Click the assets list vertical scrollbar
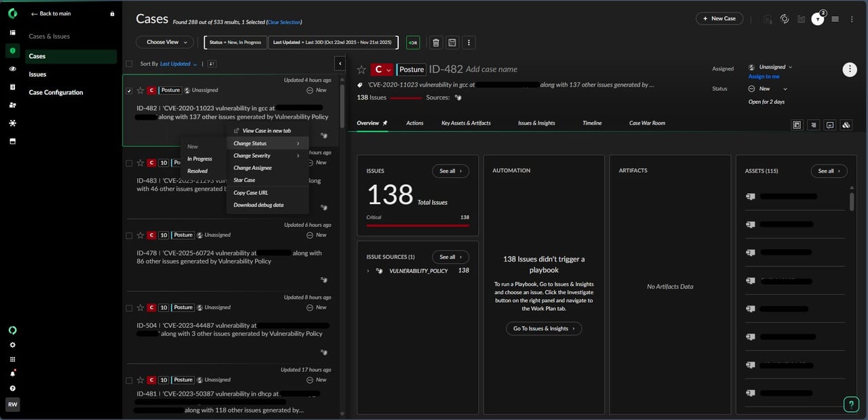Viewport: 868px width, 420px height. [x=852, y=201]
